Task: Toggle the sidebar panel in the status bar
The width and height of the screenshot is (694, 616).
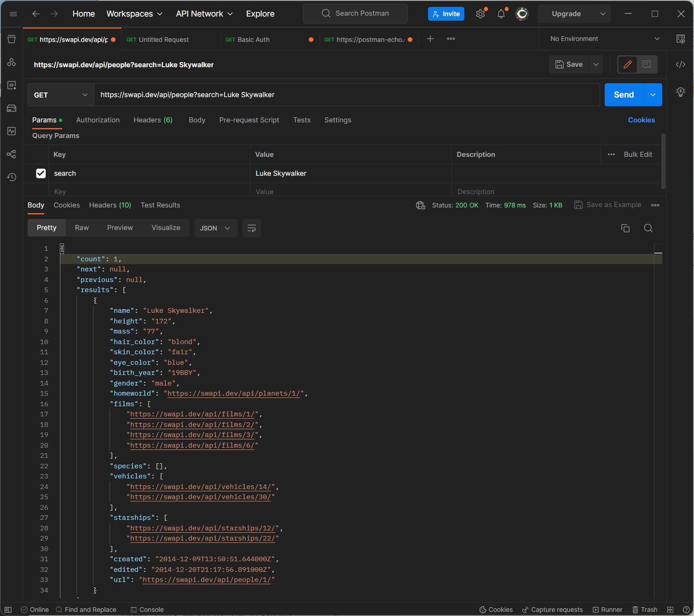Action: tap(8, 610)
